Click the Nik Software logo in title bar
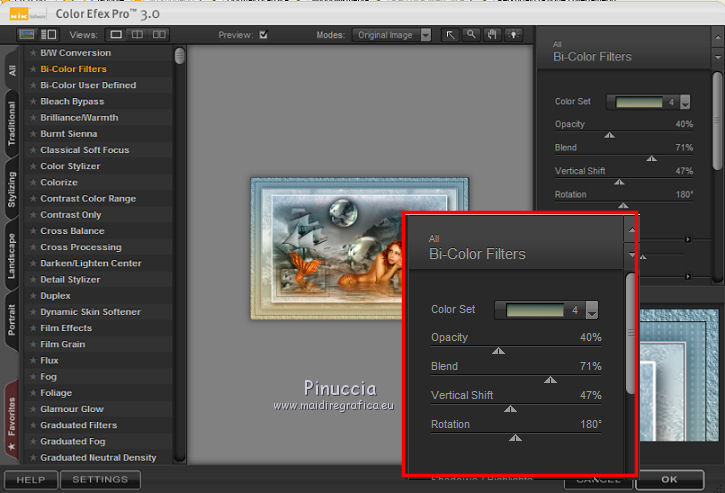 27,15
